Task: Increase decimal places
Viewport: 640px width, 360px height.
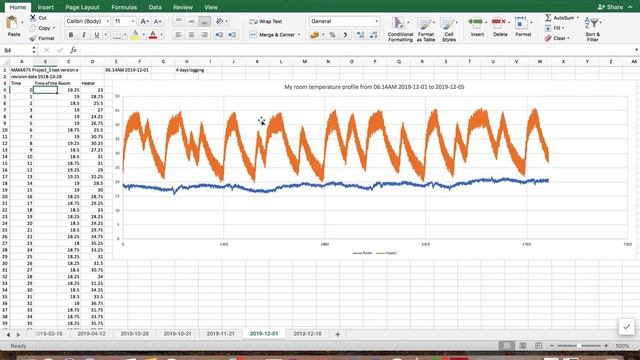Action: (x=360, y=35)
